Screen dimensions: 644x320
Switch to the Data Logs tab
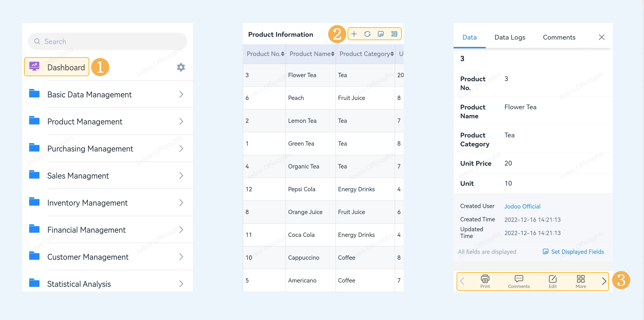tap(510, 37)
